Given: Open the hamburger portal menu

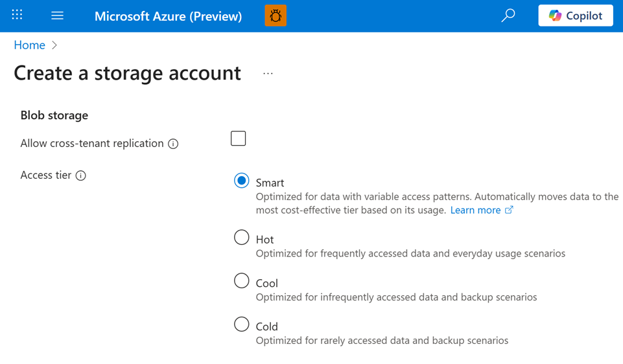Looking at the screenshot, I should [x=57, y=16].
